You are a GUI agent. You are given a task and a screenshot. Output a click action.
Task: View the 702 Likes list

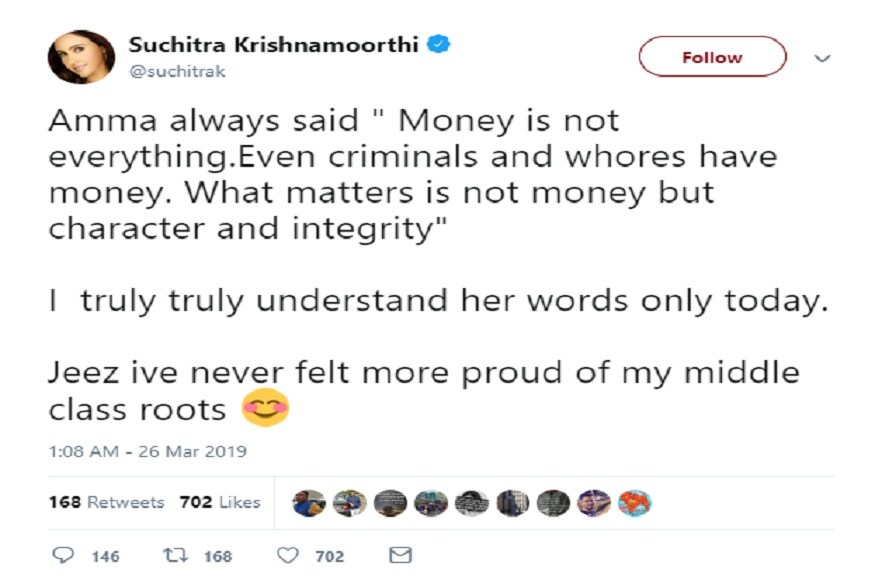[x=219, y=502]
